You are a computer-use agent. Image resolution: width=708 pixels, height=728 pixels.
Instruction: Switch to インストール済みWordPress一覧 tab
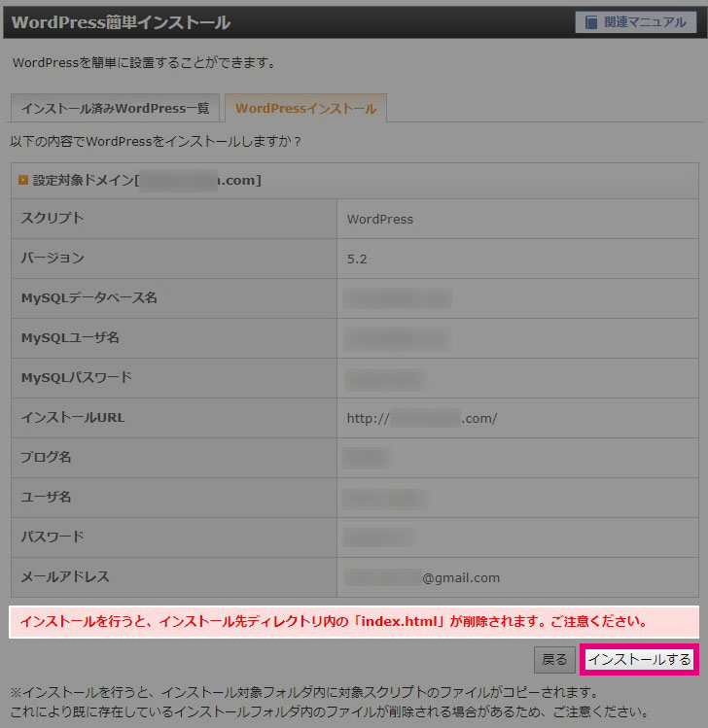[115, 108]
